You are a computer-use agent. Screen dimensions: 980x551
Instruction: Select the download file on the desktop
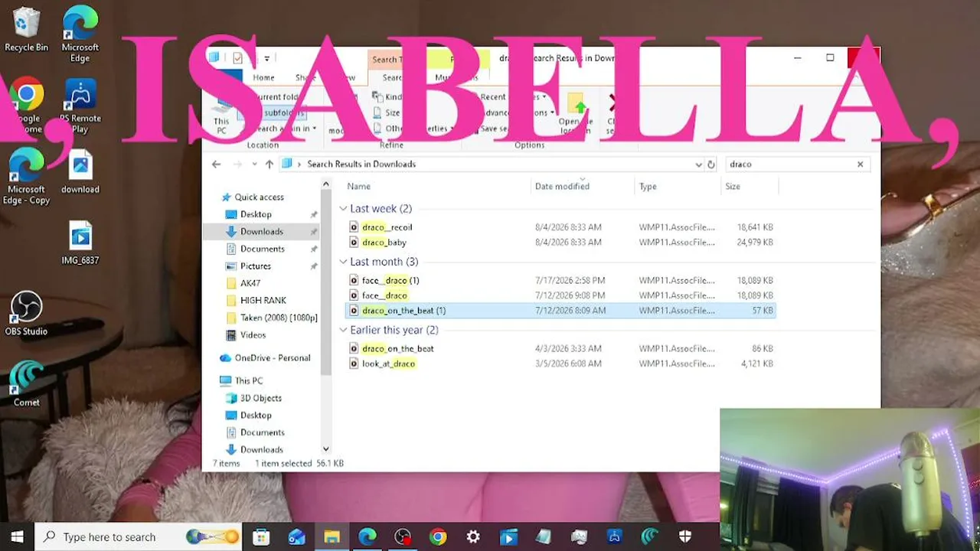(x=80, y=171)
